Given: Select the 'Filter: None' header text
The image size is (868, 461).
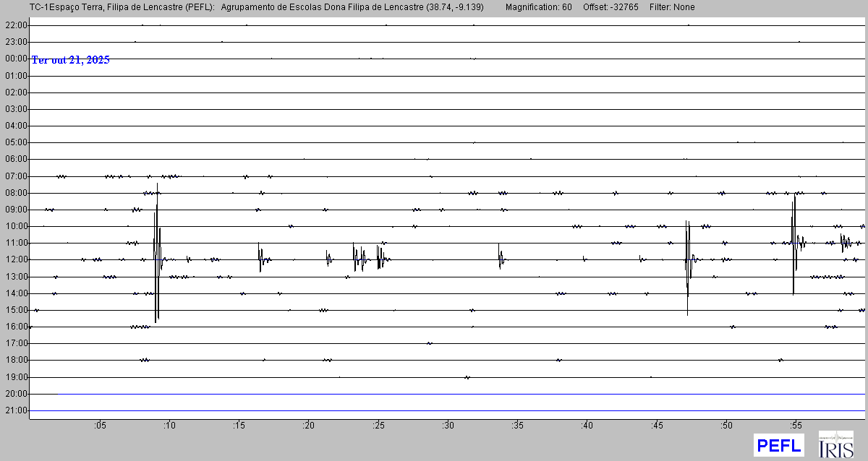Looking at the screenshot, I should click(672, 7).
